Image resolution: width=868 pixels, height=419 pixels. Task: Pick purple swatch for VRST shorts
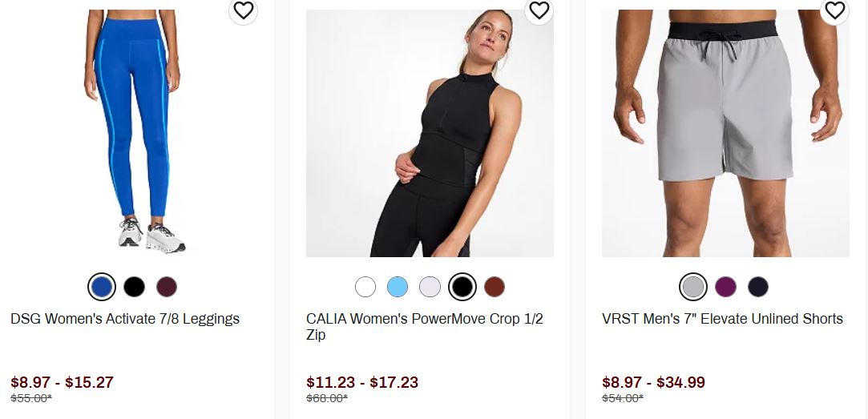click(x=725, y=287)
